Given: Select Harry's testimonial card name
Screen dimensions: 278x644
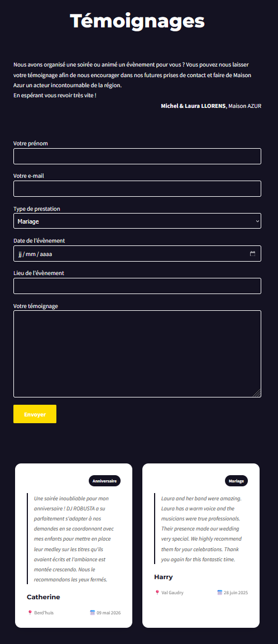Looking at the screenshot, I should click(x=164, y=577).
